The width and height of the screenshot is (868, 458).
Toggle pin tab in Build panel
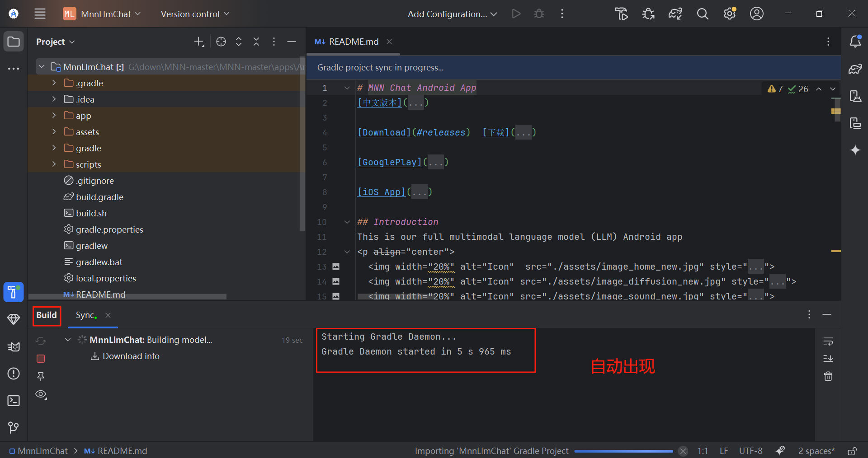[41, 376]
